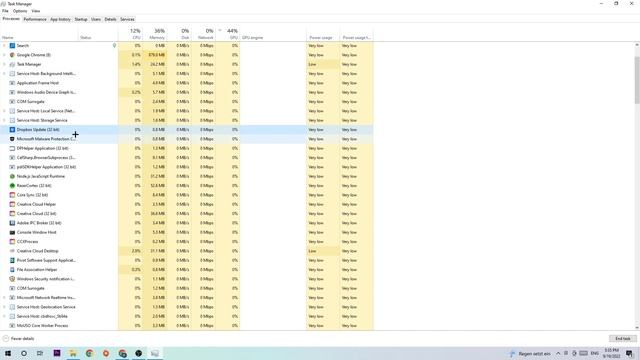640x360 pixels.
Task: Click the RazerCortex process icon
Action: pos(12,186)
